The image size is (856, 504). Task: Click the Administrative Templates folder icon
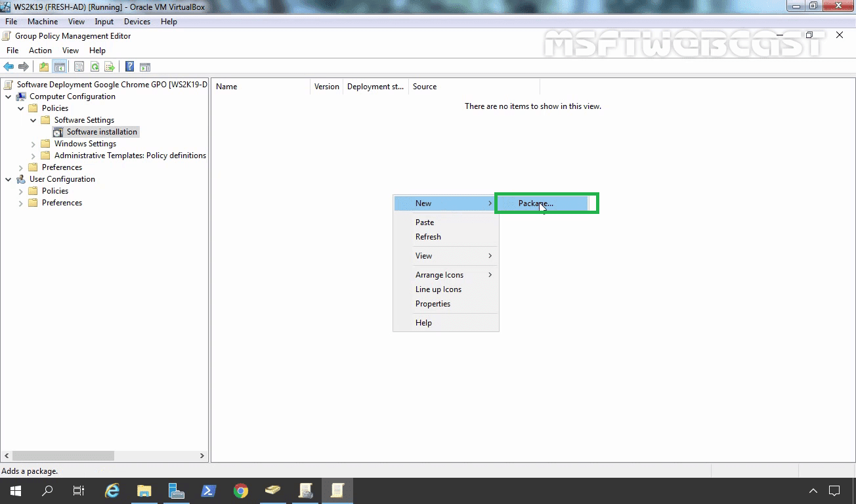pos(45,156)
